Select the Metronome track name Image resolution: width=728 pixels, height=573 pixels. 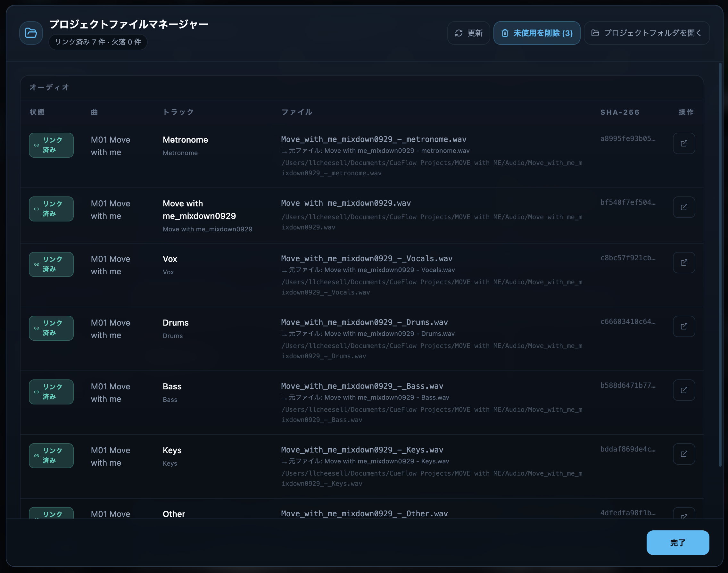coord(185,139)
